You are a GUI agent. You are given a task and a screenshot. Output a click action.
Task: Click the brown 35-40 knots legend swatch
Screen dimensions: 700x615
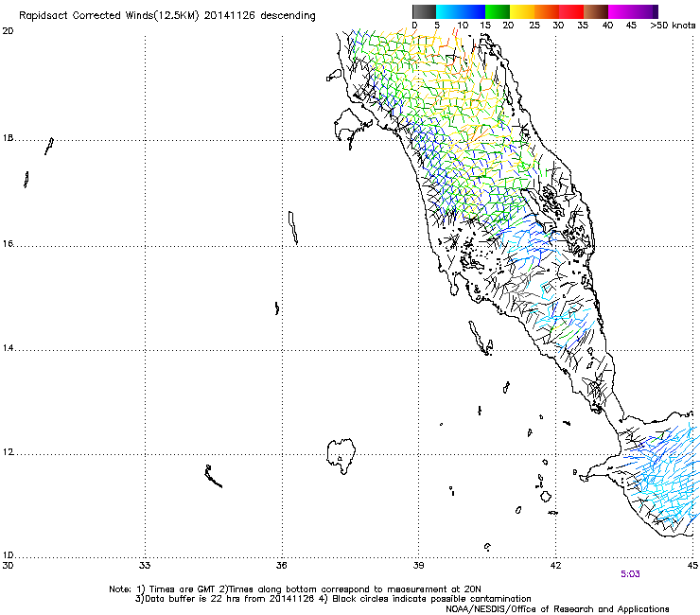[x=596, y=11]
